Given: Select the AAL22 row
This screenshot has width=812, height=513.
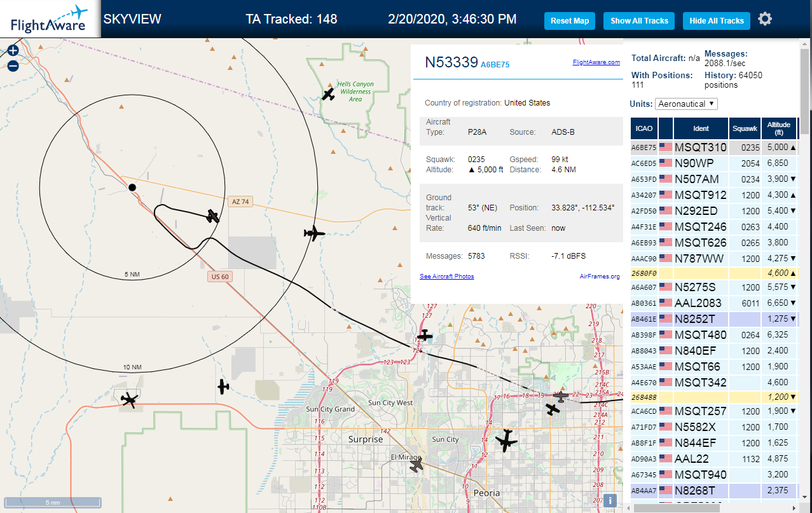Looking at the screenshot, I should (x=714, y=459).
